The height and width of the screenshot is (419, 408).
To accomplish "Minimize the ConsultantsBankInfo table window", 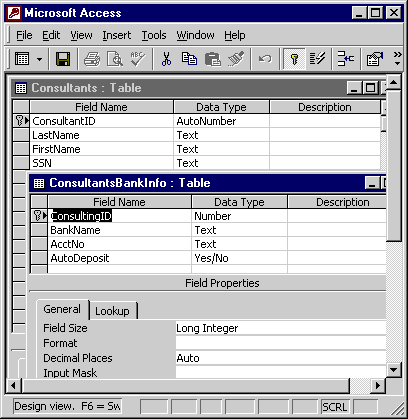I will (x=372, y=183).
